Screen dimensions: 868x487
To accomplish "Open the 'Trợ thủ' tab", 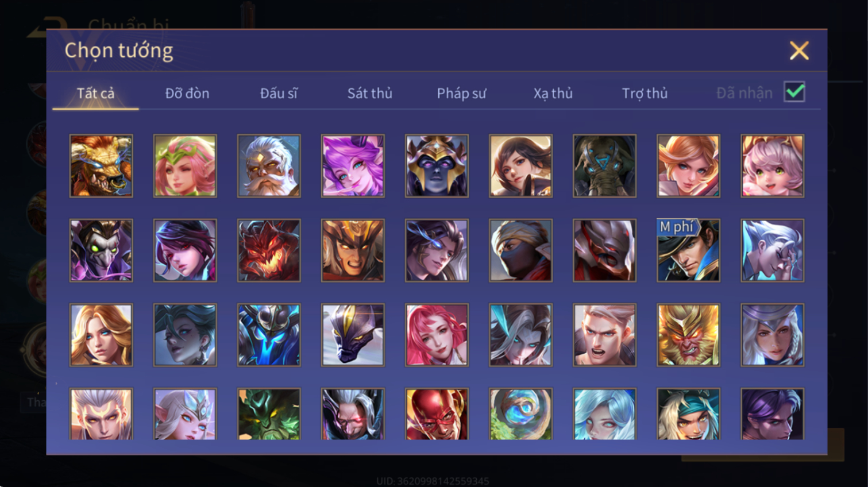I will tap(645, 93).
